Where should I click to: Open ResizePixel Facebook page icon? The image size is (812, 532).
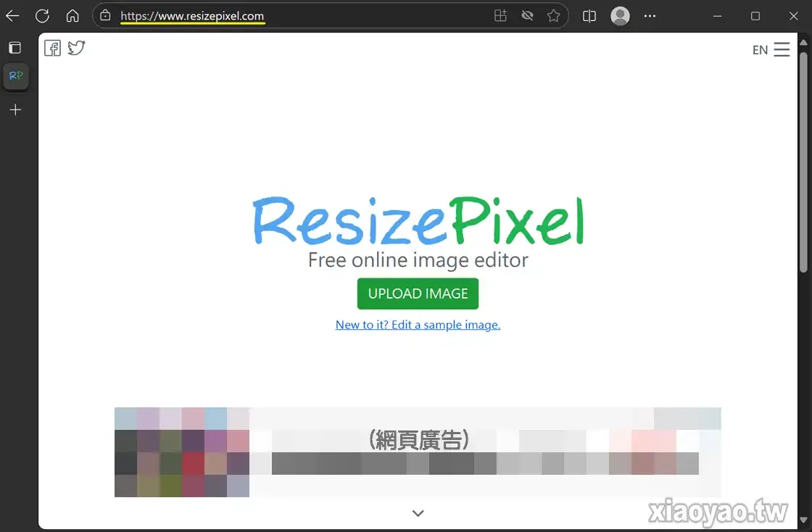coord(52,48)
